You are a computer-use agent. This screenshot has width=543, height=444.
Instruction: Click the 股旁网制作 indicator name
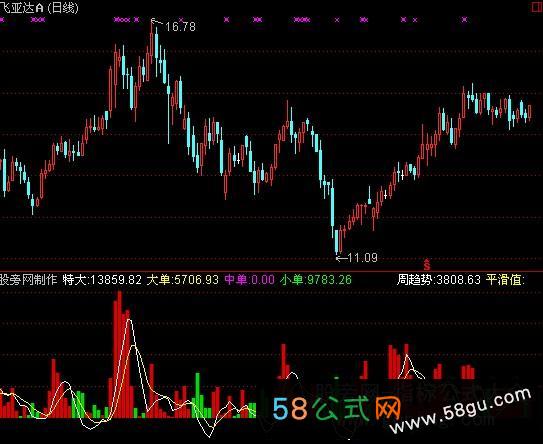click(28, 279)
